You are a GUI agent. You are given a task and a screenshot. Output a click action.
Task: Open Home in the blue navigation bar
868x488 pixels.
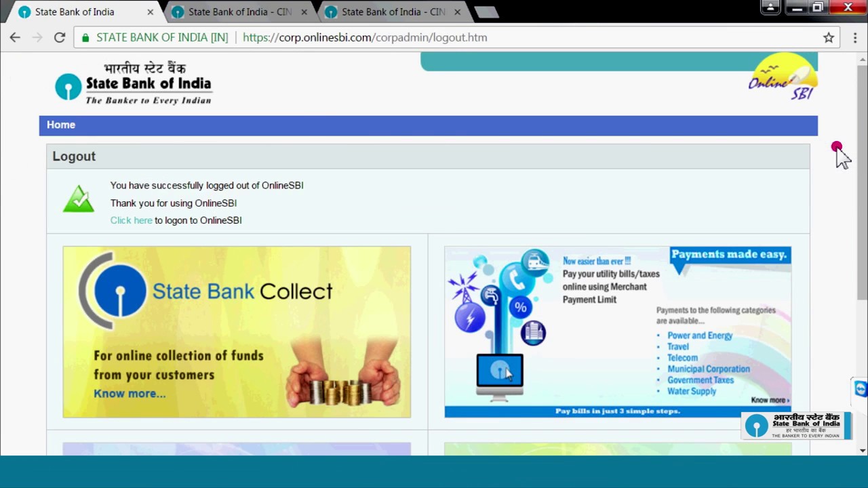pos(61,125)
